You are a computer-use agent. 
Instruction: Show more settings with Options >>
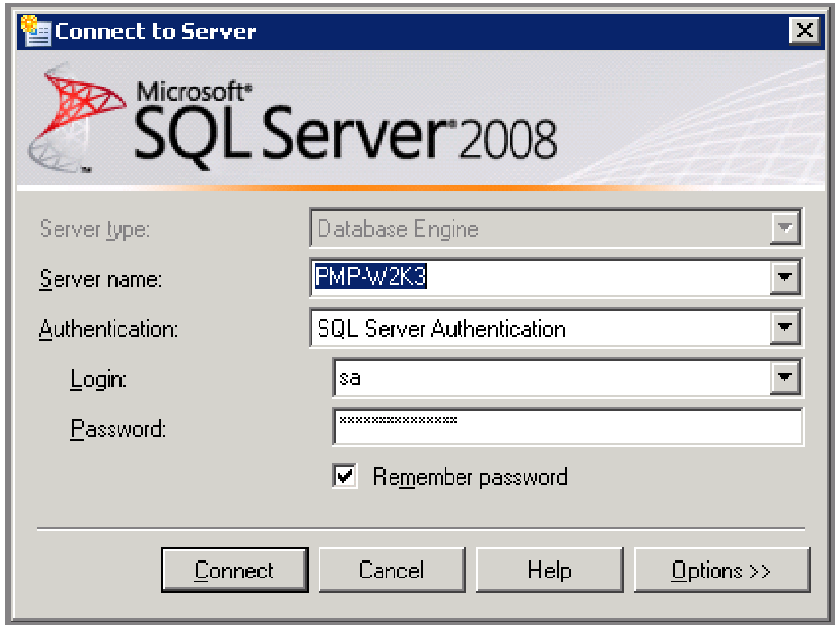(x=722, y=569)
